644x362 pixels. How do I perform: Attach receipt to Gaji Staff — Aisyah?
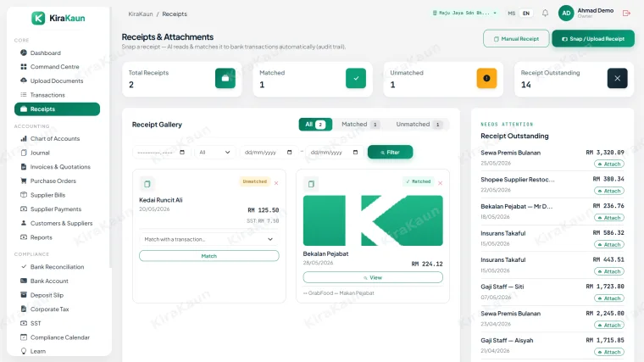pyautogui.click(x=609, y=352)
